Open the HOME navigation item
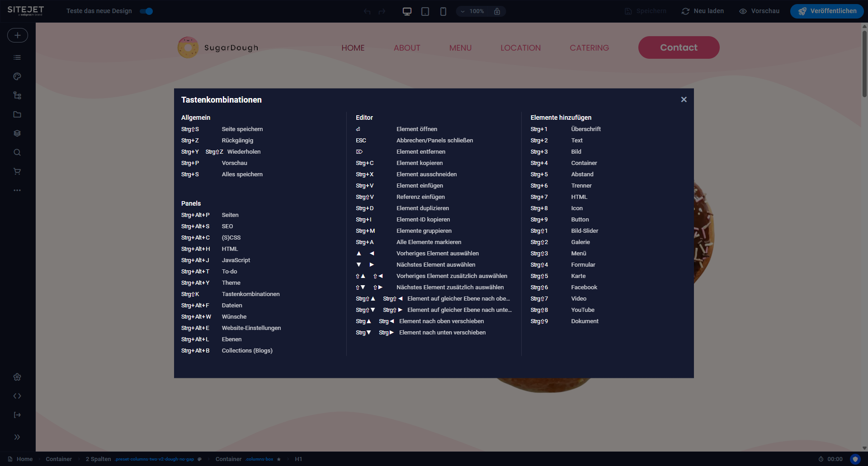 353,48
